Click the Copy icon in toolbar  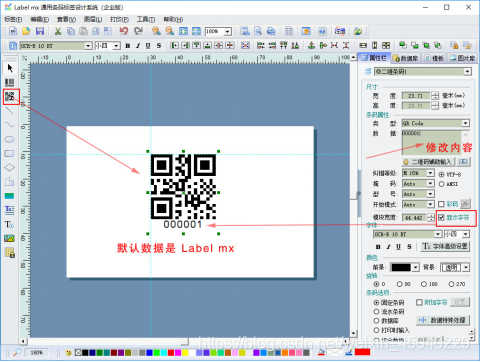point(71,31)
